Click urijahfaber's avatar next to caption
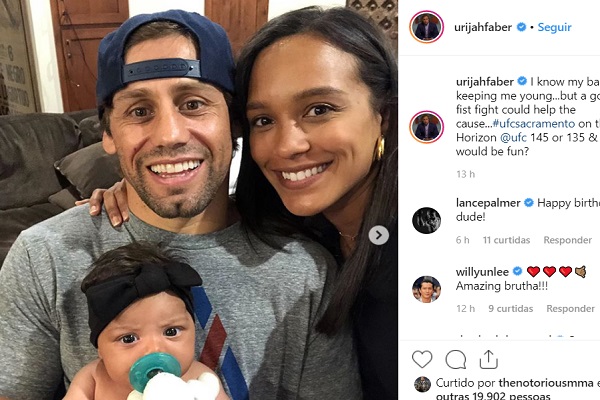600x400 pixels. (x=426, y=127)
